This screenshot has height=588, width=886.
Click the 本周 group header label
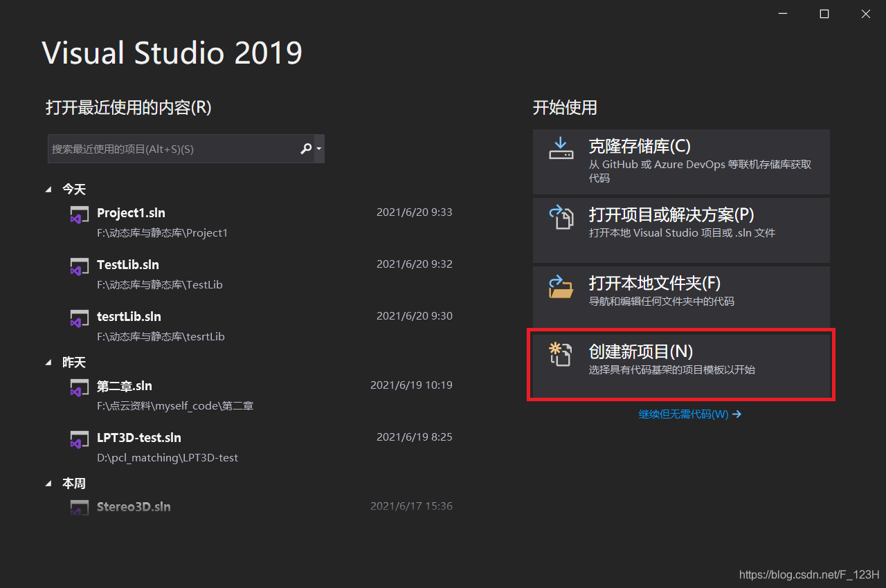click(x=74, y=483)
